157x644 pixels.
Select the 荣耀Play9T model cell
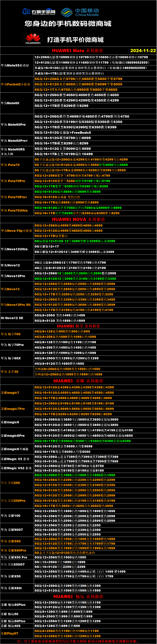coord(17,633)
